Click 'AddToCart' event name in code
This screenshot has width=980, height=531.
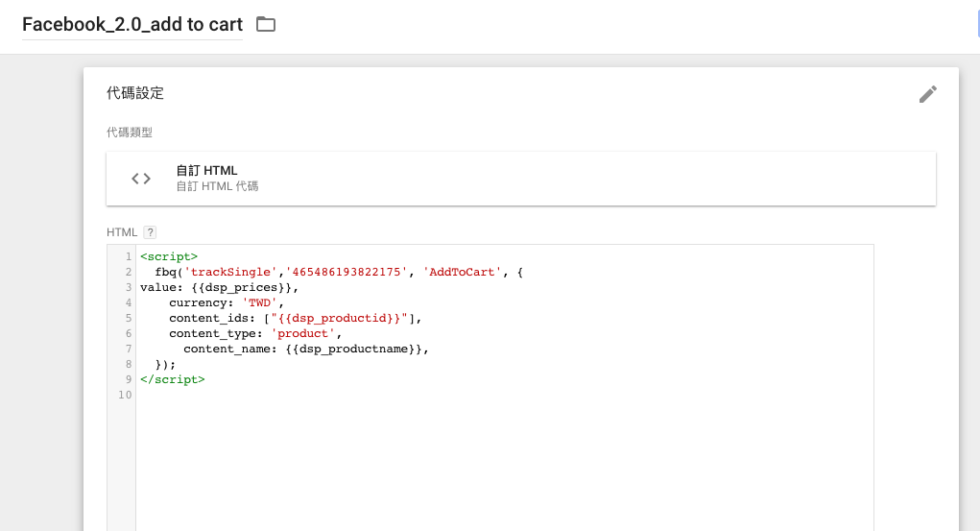pyautogui.click(x=462, y=272)
